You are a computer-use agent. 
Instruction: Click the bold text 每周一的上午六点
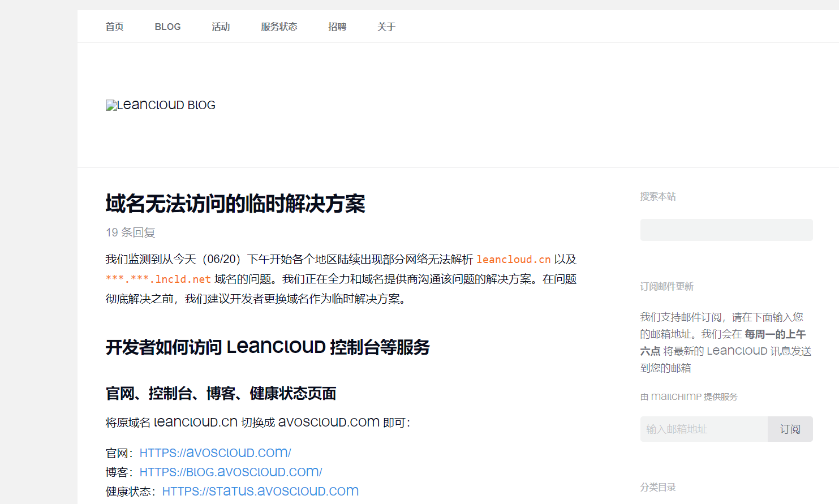723,343
